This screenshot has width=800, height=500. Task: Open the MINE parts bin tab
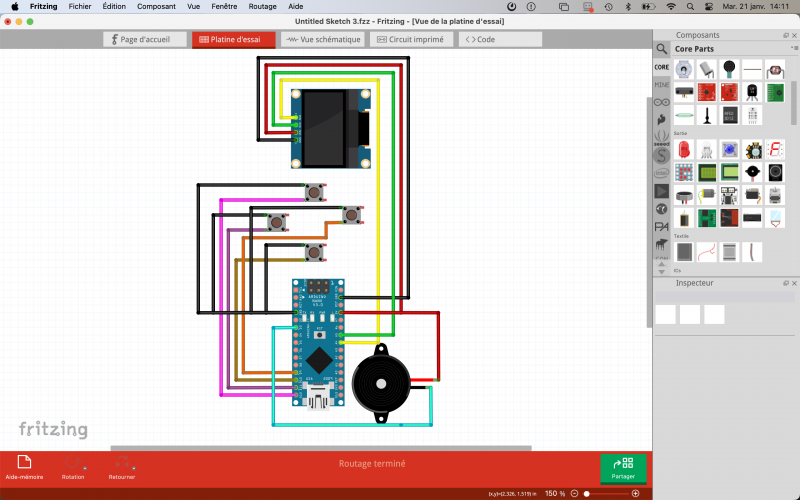click(662, 85)
